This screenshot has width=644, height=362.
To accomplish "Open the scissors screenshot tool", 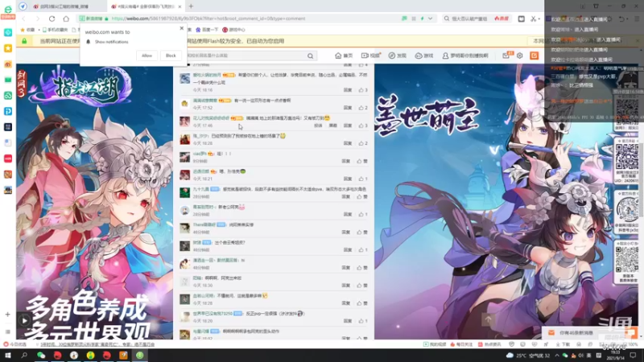I will click(x=533, y=19).
